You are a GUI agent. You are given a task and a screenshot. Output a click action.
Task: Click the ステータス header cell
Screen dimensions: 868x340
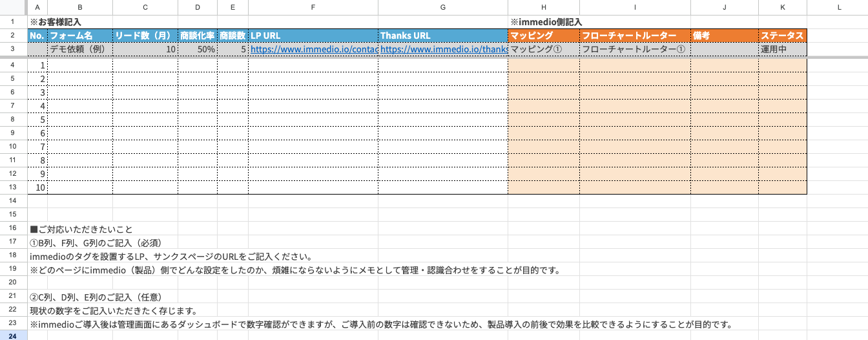[782, 36]
